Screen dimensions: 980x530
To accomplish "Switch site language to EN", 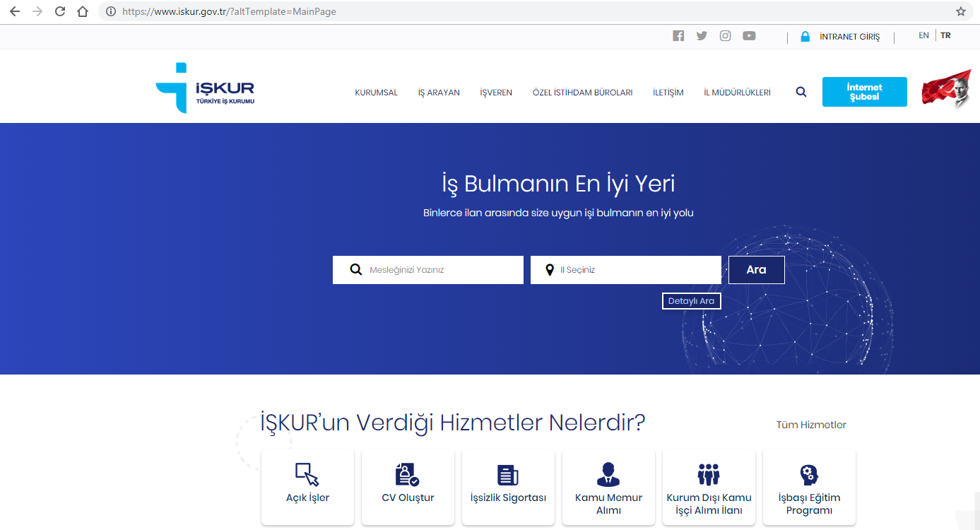I will (x=923, y=35).
